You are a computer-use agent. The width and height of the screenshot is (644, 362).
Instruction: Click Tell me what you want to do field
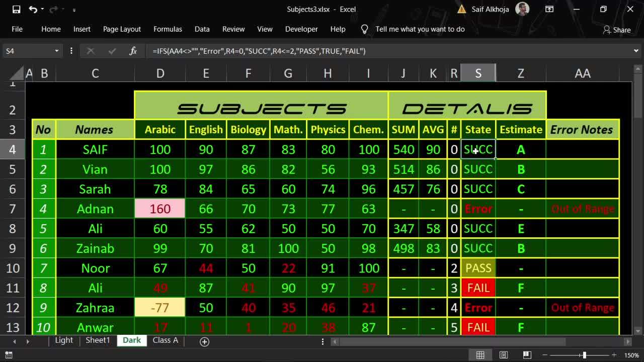[420, 29]
